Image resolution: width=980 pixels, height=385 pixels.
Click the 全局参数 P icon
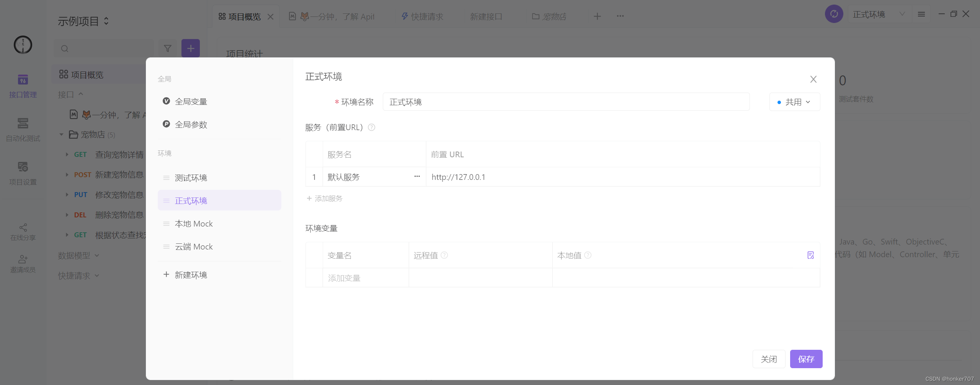pyautogui.click(x=166, y=124)
